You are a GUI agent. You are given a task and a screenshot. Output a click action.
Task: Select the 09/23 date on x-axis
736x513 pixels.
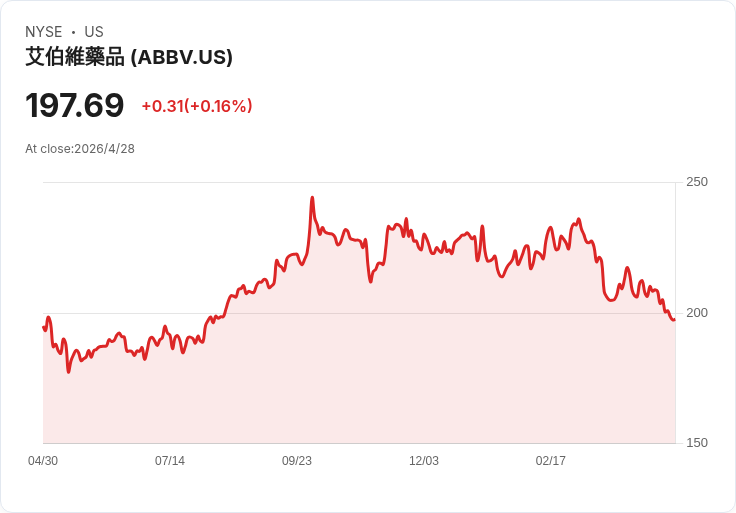coord(297,461)
